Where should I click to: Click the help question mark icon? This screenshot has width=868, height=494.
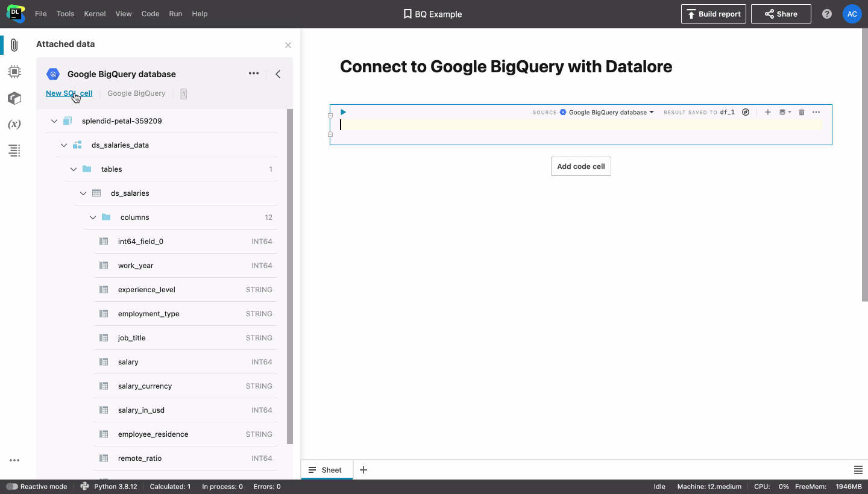(x=827, y=14)
